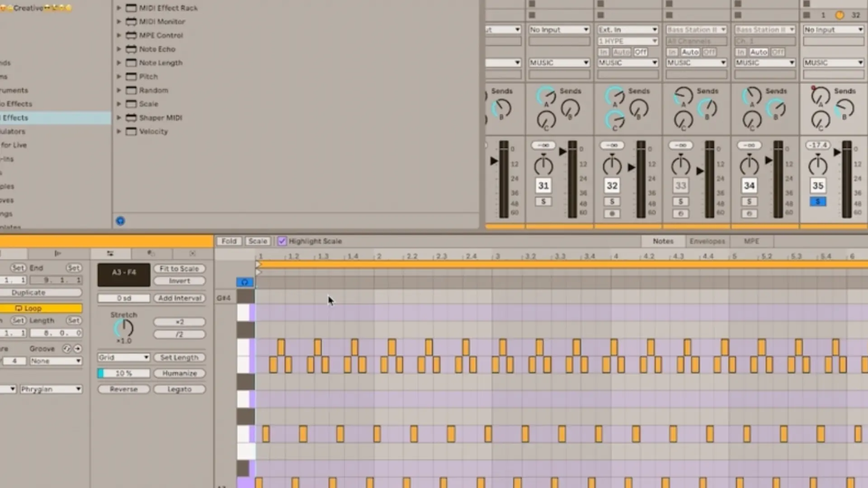Click the Reverse button
Viewport: 868px width, 488px height.
tap(123, 389)
